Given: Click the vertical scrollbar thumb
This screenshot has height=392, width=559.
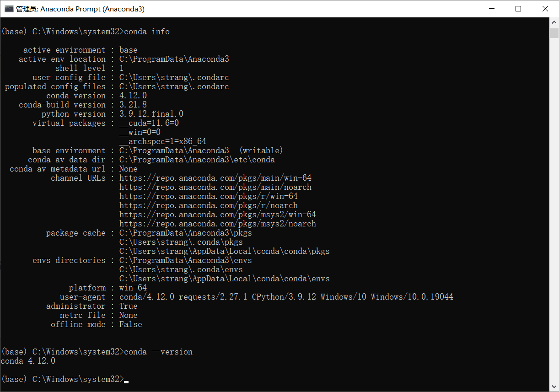Looking at the screenshot, I should pyautogui.click(x=554, y=33).
